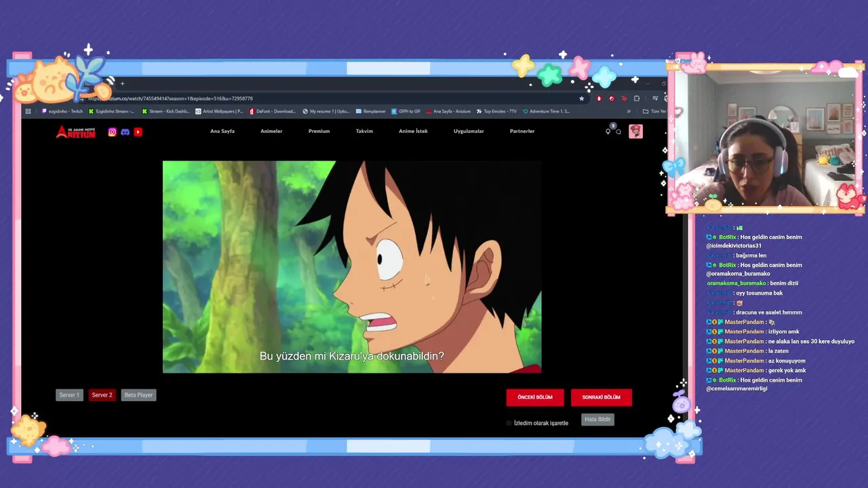Image resolution: width=868 pixels, height=488 pixels.
Task: Open the Animeler menu item
Action: point(271,131)
